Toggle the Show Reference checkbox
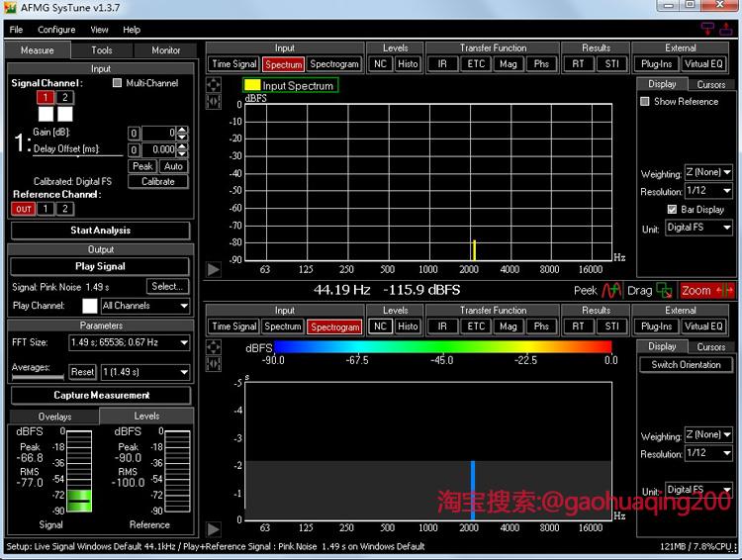This screenshot has width=742, height=560. (x=645, y=101)
